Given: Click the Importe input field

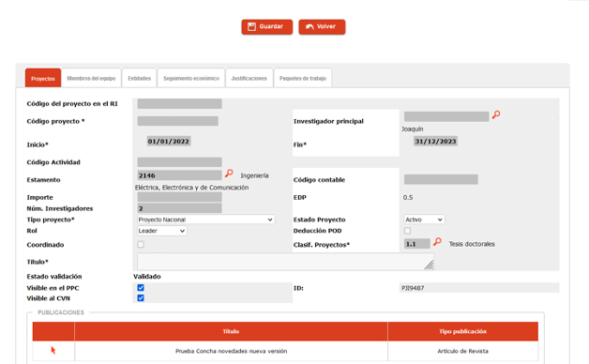Looking at the screenshot, I should point(179,197).
